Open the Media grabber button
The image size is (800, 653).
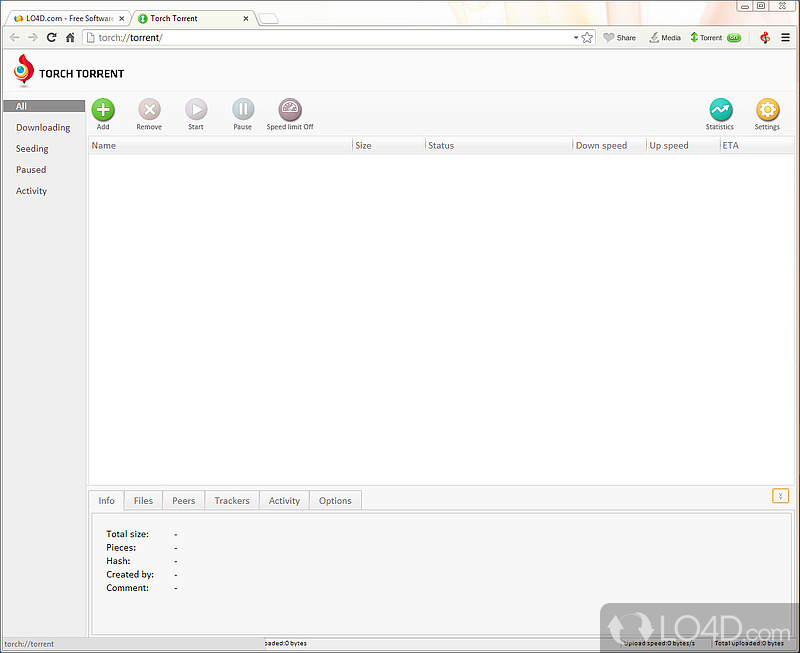pyautogui.click(x=665, y=38)
